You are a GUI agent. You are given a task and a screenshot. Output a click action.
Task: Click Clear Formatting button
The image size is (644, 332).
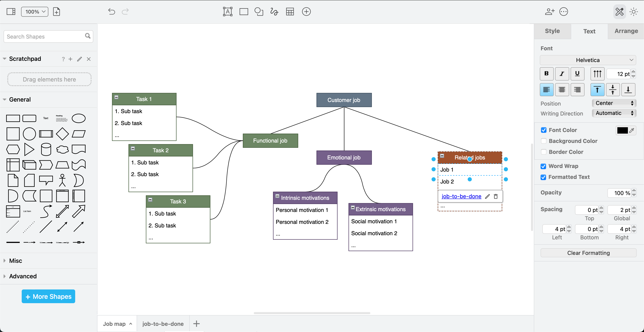tap(589, 253)
